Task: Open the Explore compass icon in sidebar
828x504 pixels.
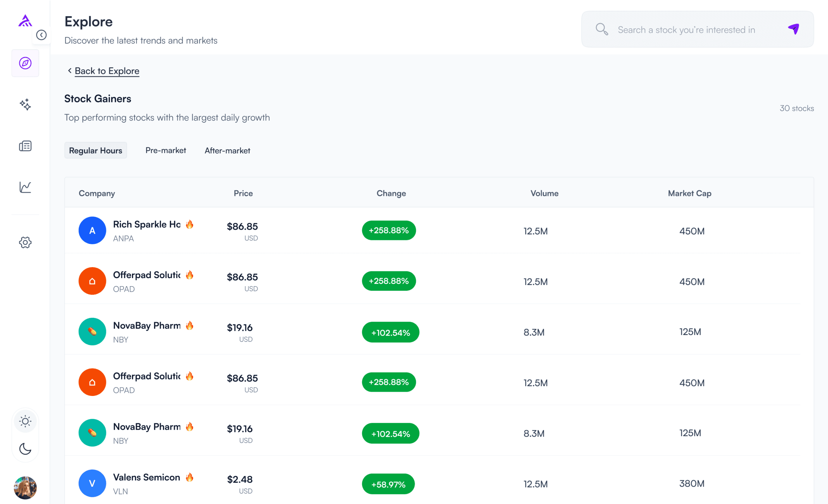Action: point(25,63)
